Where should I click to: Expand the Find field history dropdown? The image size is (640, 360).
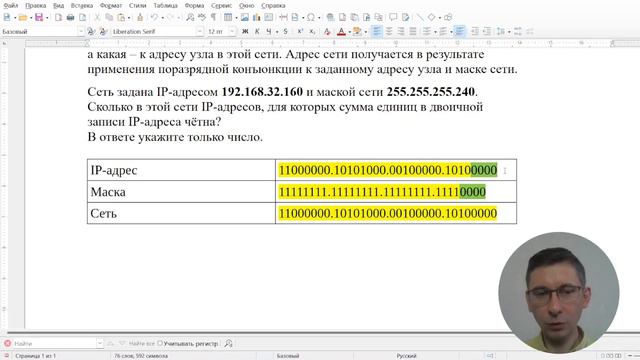tap(100, 344)
